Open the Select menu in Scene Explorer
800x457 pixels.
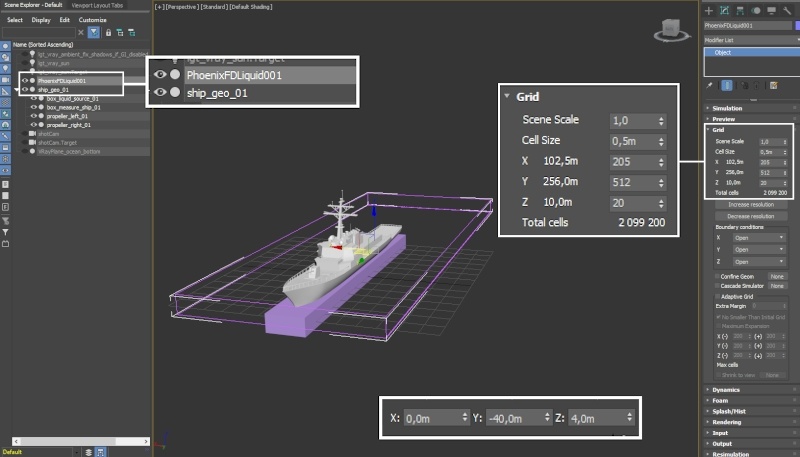coord(15,20)
